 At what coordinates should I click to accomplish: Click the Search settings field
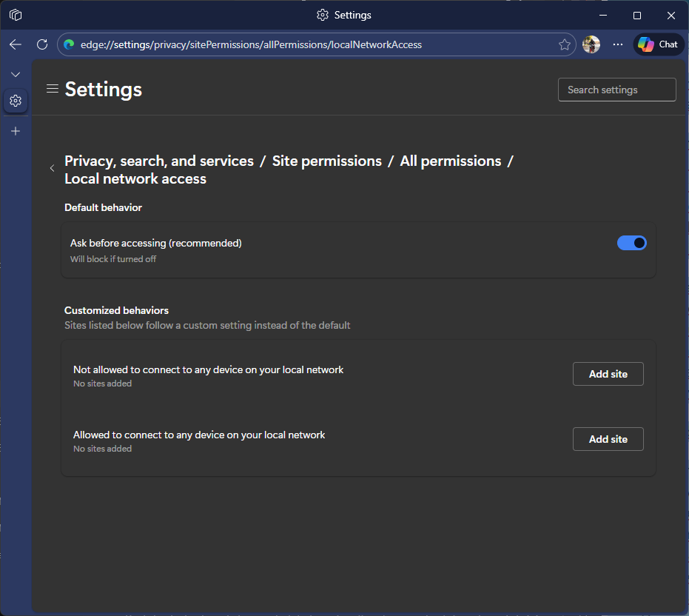click(x=616, y=90)
